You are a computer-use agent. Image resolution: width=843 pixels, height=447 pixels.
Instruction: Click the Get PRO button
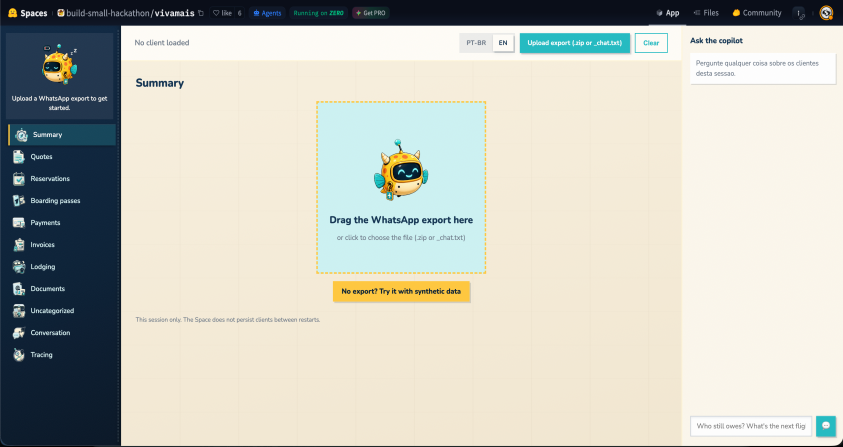tap(371, 13)
